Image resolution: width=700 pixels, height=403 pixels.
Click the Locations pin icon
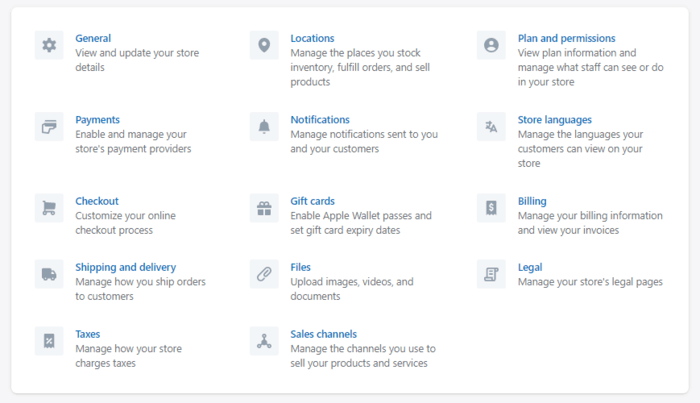[x=264, y=45]
